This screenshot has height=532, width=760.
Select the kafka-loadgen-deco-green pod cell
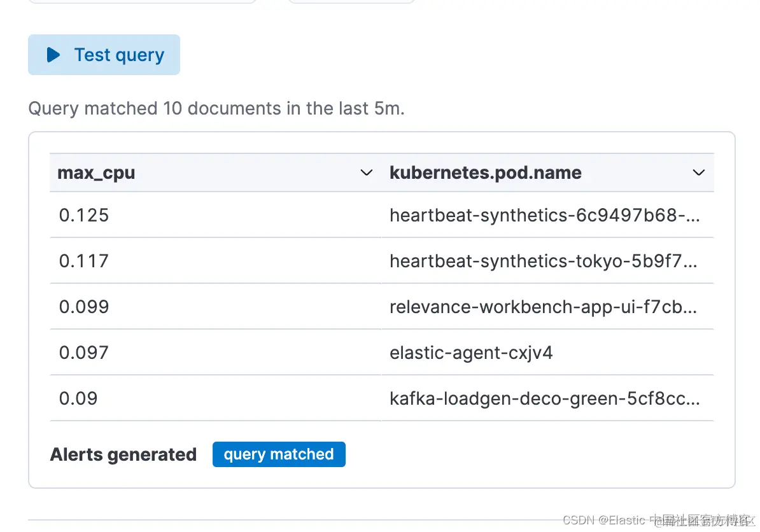[544, 398]
